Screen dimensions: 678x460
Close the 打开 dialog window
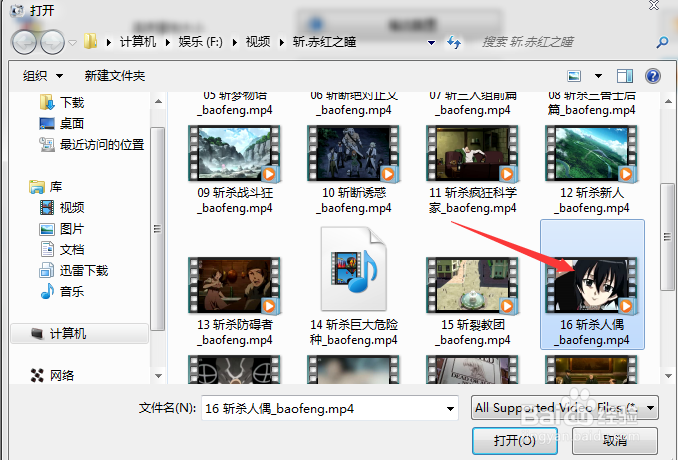click(654, 5)
